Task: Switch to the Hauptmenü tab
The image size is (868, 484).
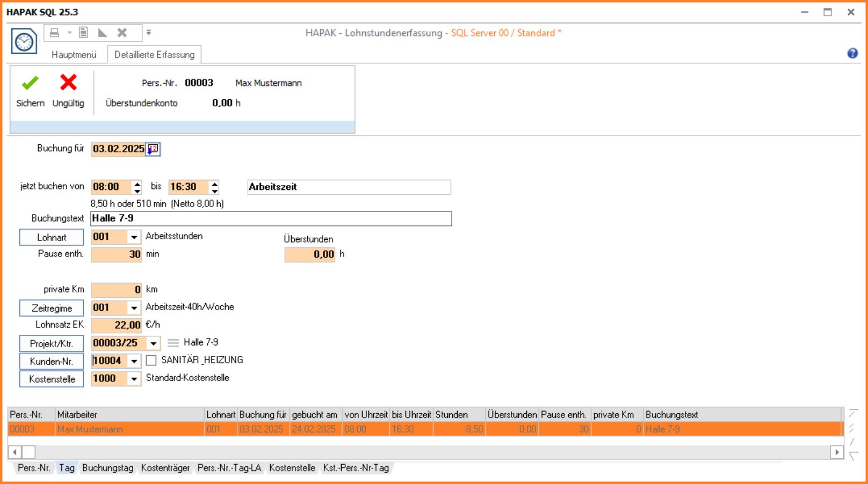Action: (74, 55)
